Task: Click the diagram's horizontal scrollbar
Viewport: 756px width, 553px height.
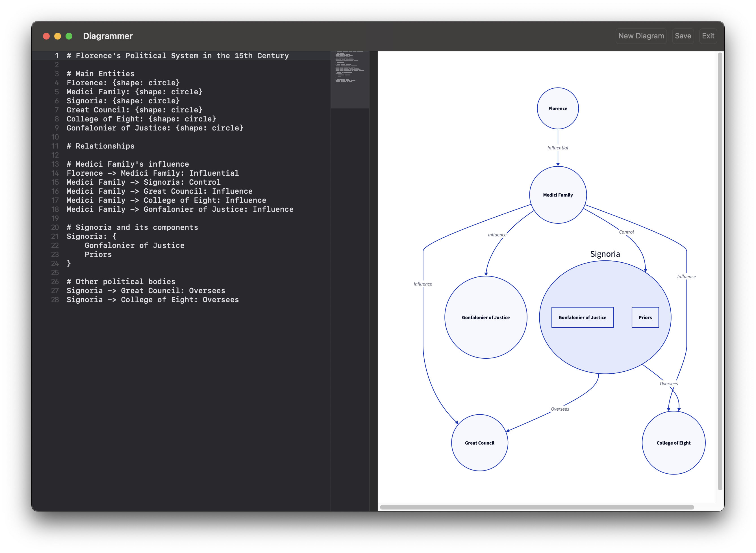Action: (537, 507)
